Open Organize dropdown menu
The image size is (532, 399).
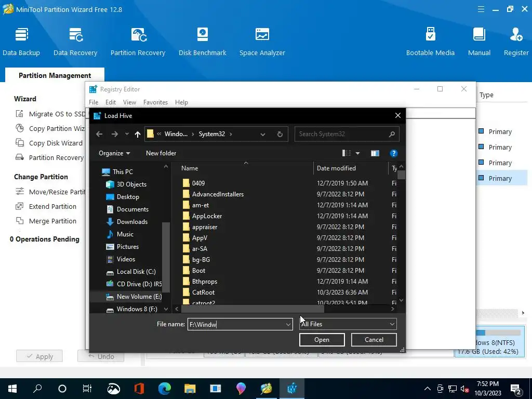(x=114, y=153)
